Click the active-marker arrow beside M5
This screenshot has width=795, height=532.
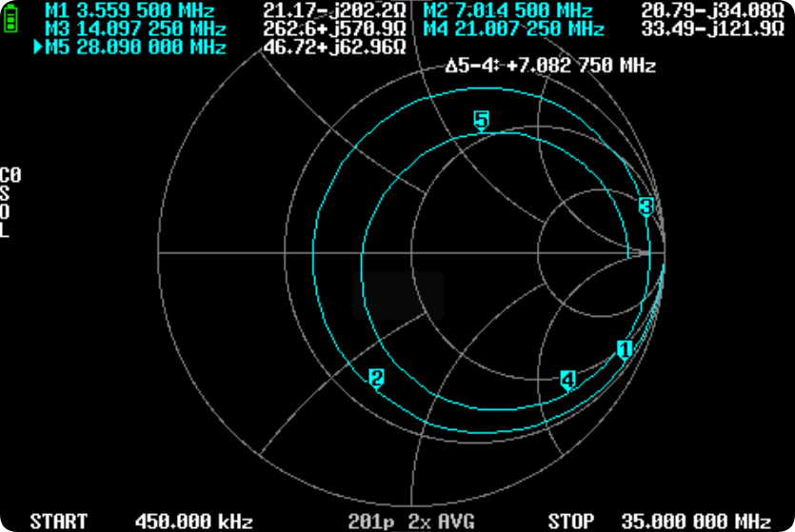tap(38, 49)
